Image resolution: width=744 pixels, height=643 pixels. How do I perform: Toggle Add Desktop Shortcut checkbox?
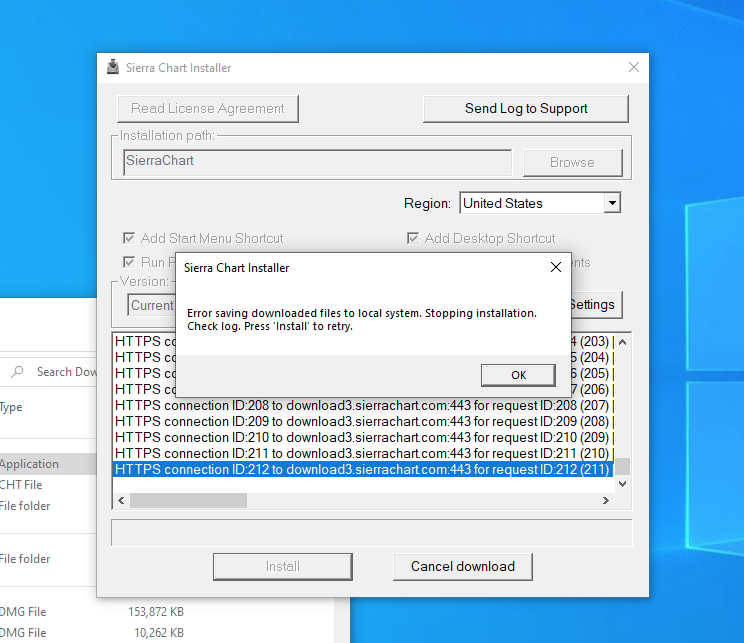coord(413,238)
